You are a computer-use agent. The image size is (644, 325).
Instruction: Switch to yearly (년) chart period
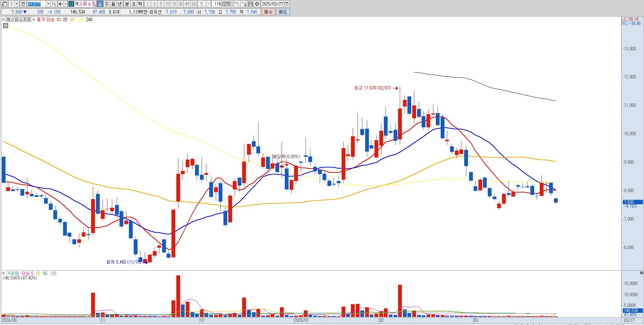pos(120,4)
